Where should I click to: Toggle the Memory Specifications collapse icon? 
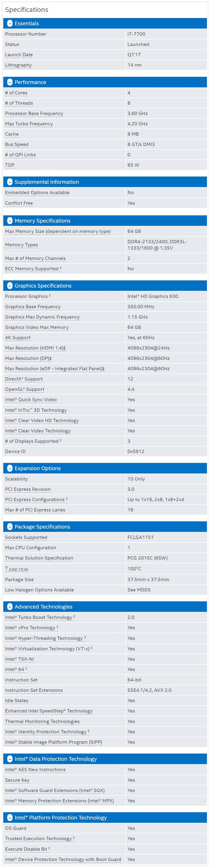(10, 221)
